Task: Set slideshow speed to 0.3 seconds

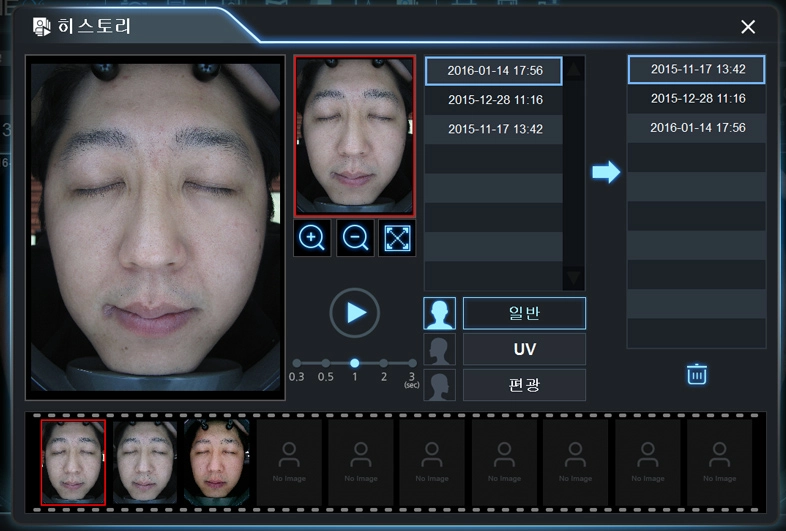Action: click(297, 363)
